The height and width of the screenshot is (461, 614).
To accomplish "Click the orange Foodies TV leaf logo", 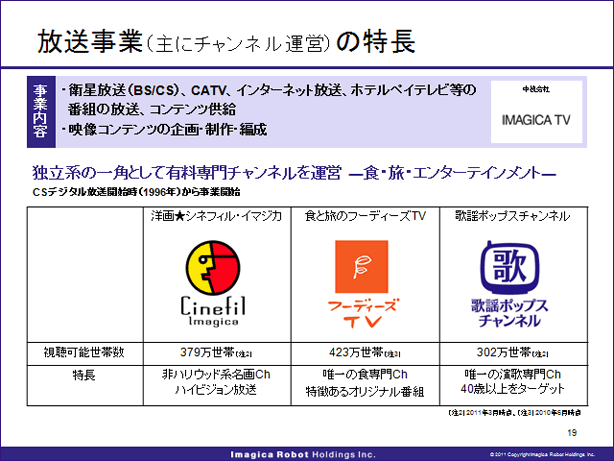I will click(x=361, y=267).
